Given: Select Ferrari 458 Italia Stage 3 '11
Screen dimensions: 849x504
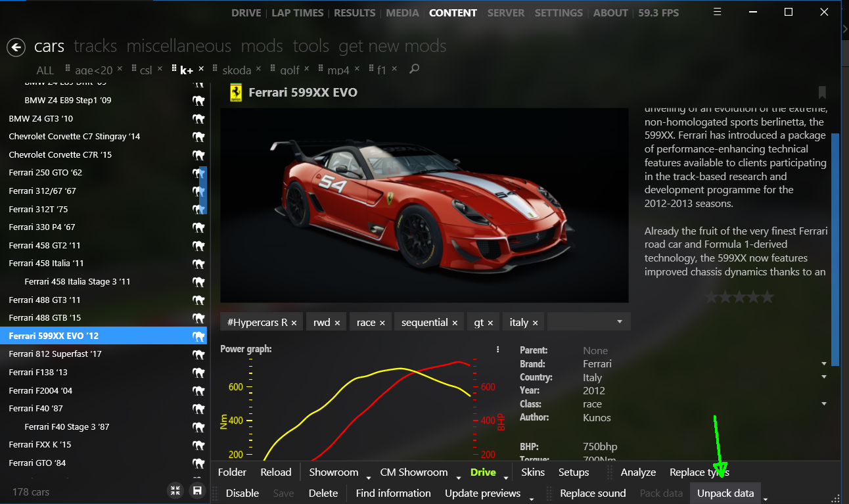Looking at the screenshot, I should pyautogui.click(x=78, y=281).
